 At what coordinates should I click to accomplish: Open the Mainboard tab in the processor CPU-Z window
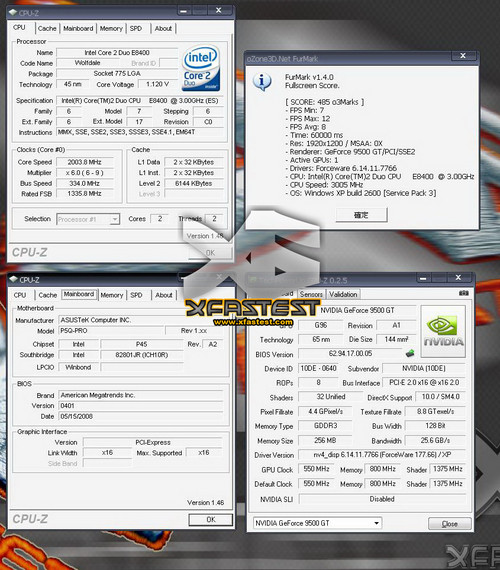78,28
